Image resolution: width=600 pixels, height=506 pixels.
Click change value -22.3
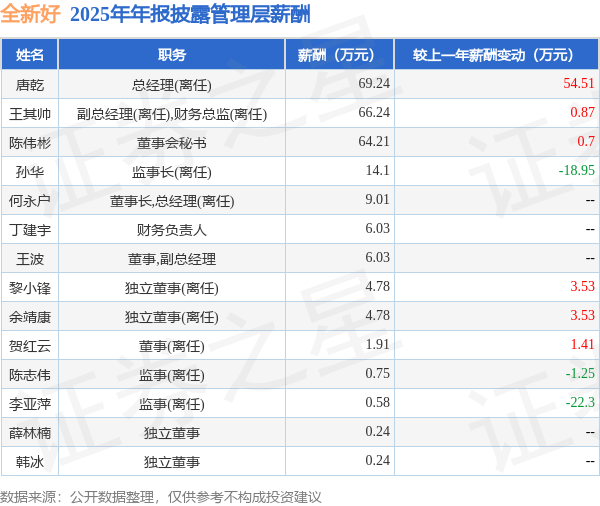click(580, 402)
